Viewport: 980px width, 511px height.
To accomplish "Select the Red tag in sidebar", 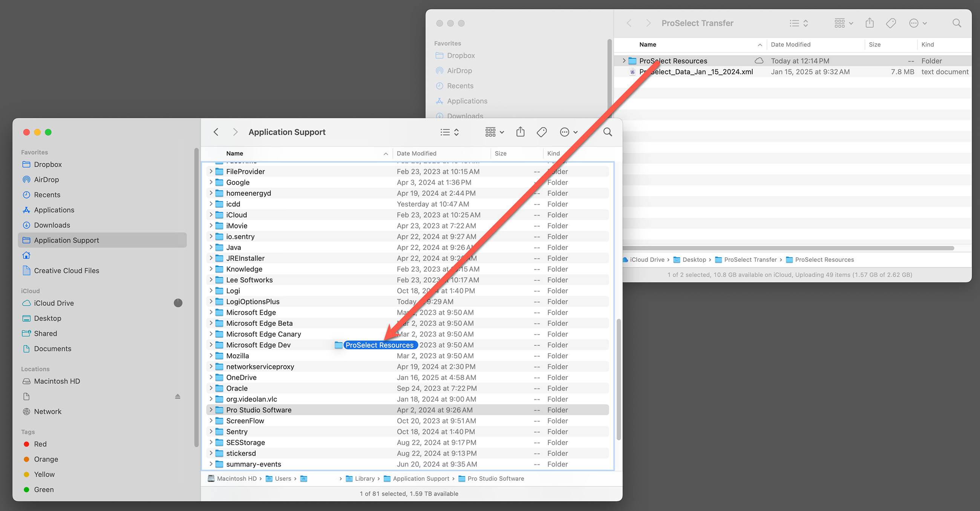I will (x=40, y=444).
